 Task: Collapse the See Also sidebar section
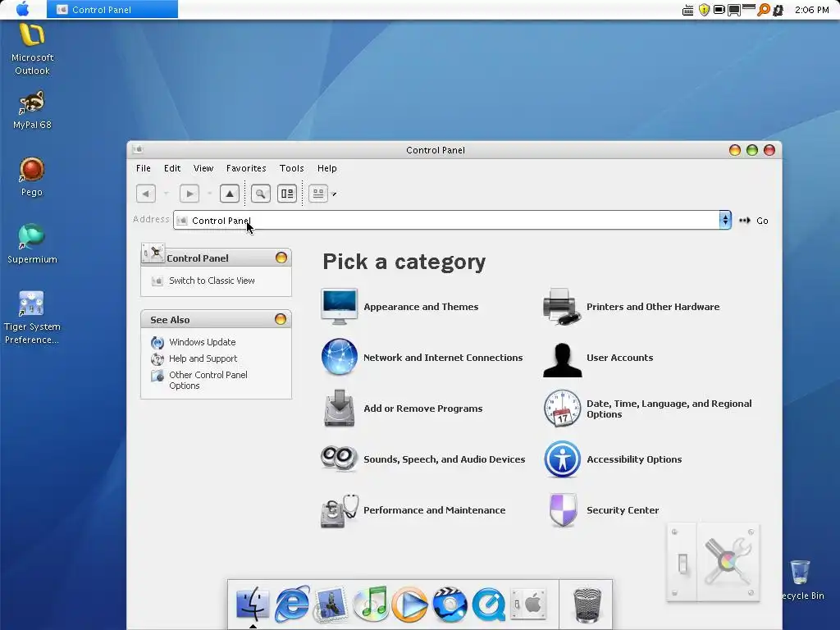(x=281, y=319)
